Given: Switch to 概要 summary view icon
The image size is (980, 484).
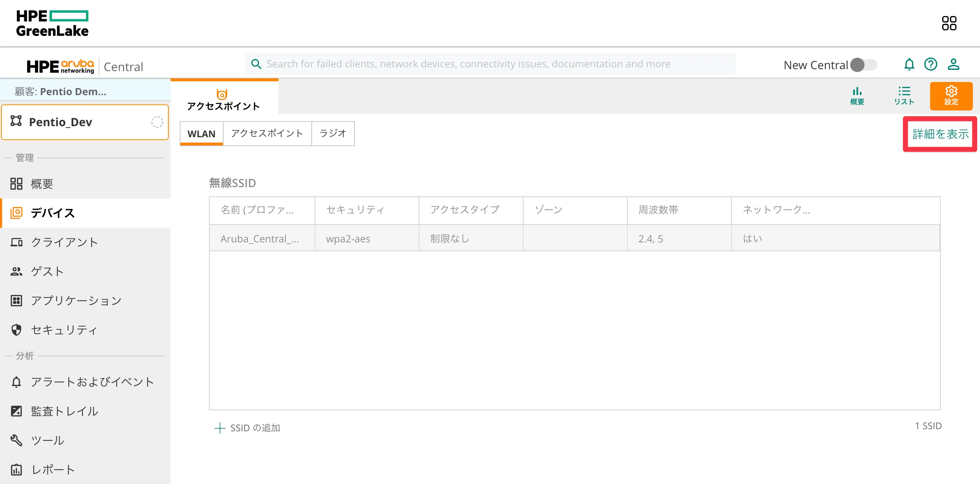Looking at the screenshot, I should pos(857,96).
